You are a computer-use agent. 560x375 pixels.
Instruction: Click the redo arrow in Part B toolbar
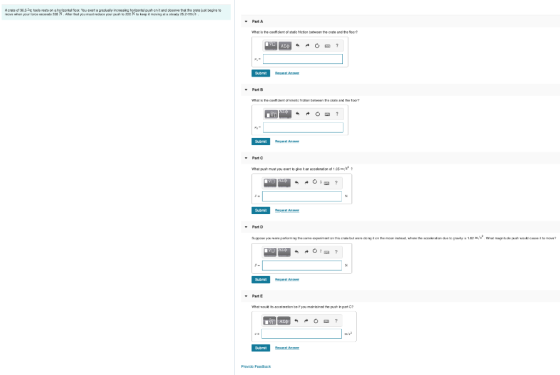point(308,114)
